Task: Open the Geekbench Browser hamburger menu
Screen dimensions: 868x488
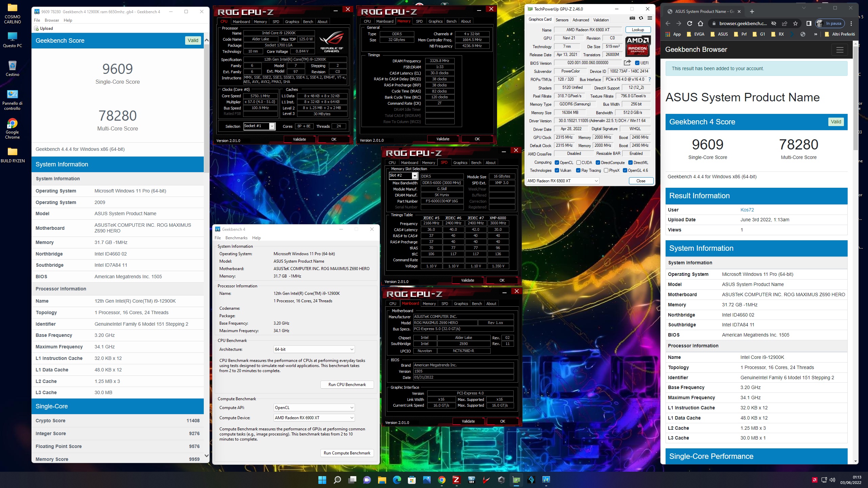Action: point(840,50)
